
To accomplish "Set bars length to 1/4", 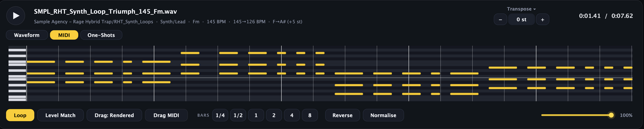I will pos(220,115).
